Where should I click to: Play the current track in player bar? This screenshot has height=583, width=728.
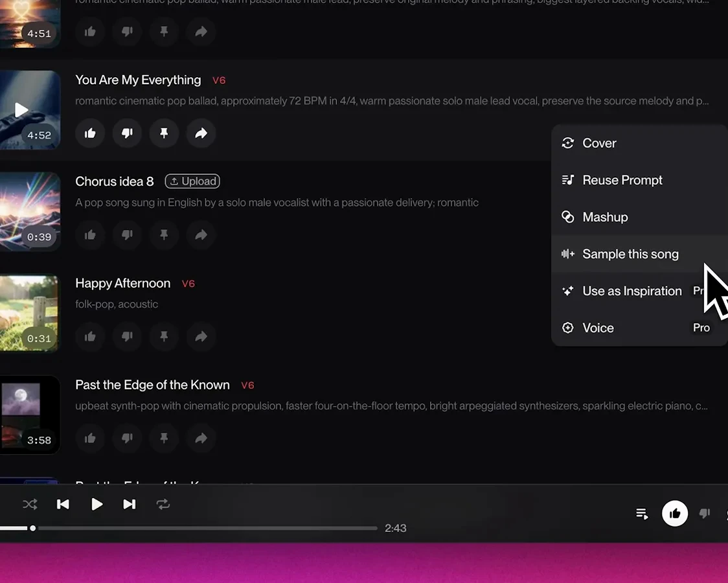[x=97, y=504]
